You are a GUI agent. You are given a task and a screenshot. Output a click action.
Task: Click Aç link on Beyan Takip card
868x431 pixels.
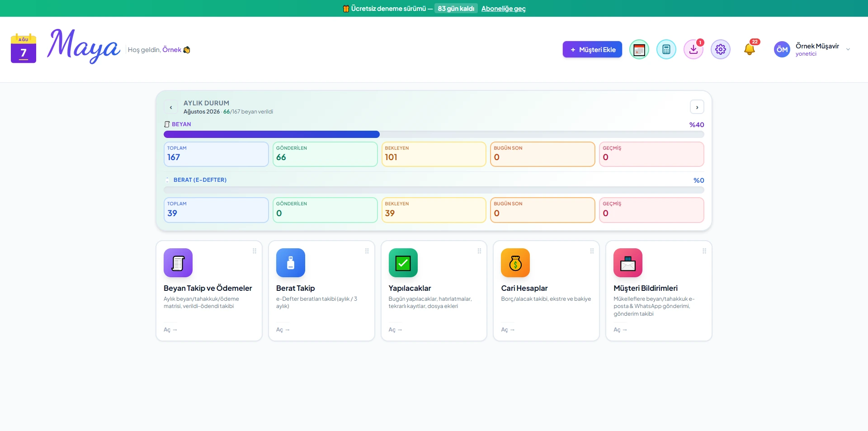tap(170, 330)
